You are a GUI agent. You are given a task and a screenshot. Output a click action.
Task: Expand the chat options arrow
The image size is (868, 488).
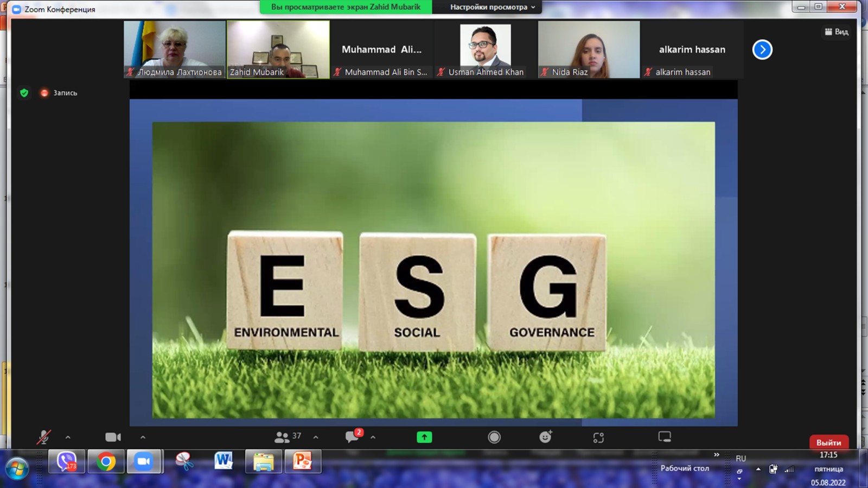(x=373, y=437)
